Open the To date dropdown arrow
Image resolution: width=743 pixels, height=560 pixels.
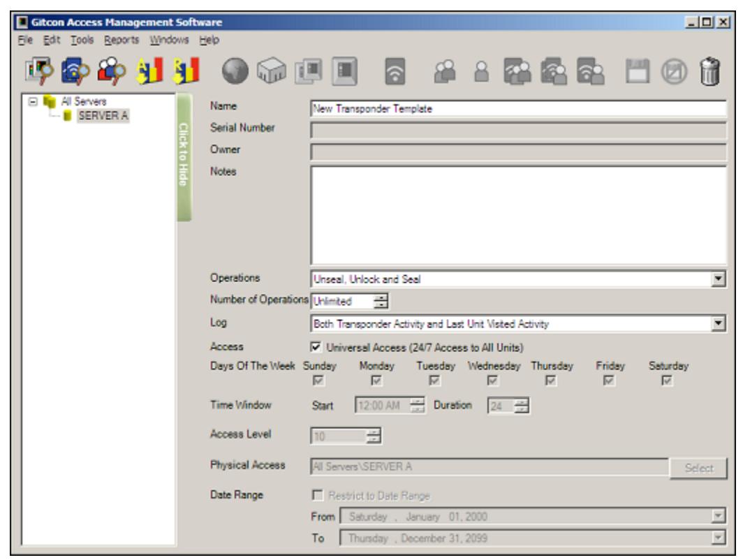tap(719, 537)
